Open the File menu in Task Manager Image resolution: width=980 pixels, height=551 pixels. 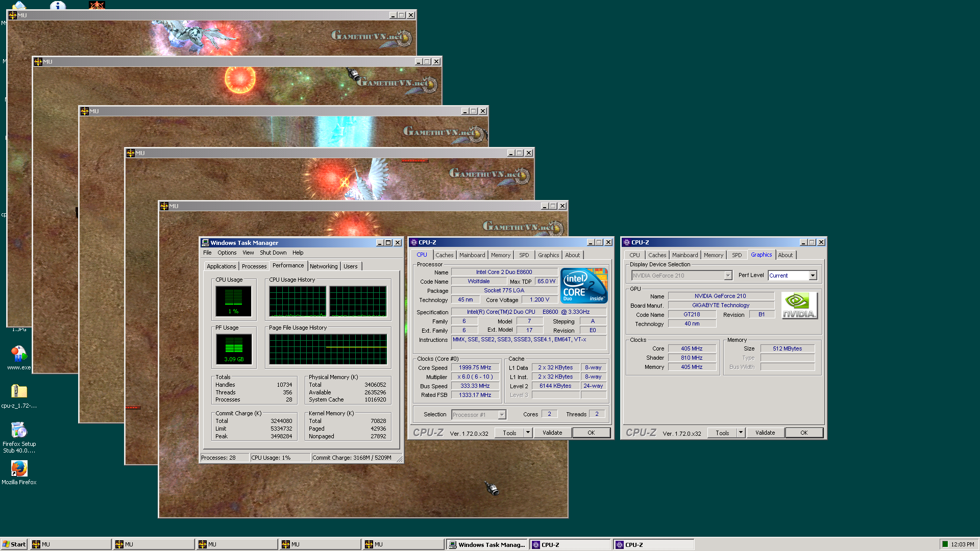207,253
